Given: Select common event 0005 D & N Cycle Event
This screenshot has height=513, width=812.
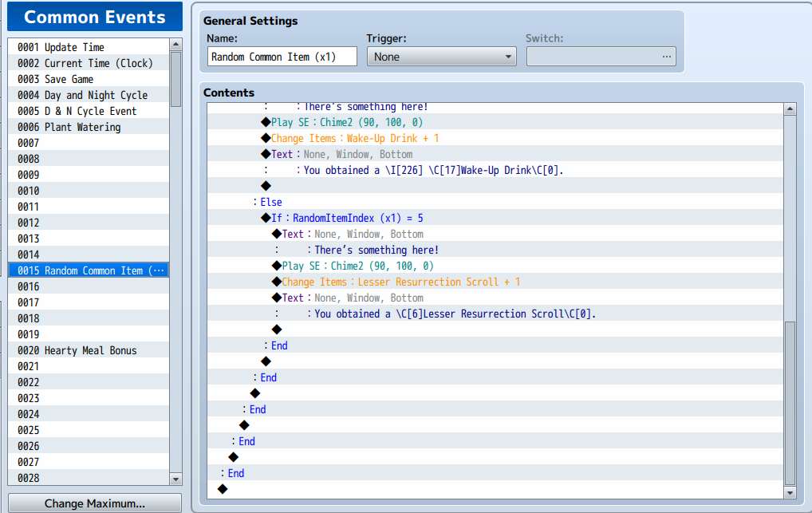Looking at the screenshot, I should [x=89, y=112].
